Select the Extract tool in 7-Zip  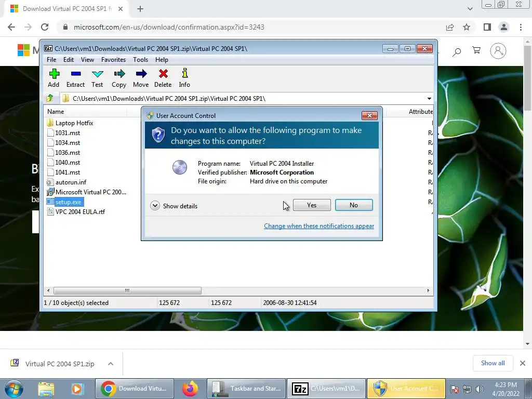(75, 78)
